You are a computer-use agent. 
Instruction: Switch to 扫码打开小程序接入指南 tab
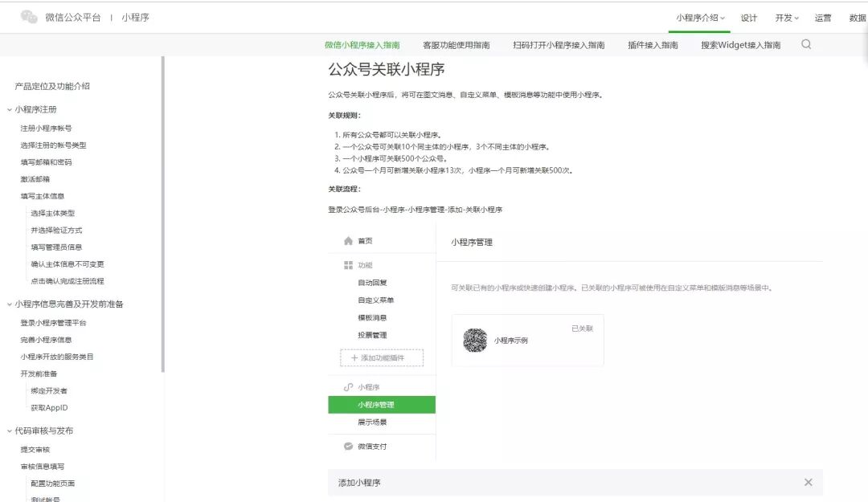(559, 45)
